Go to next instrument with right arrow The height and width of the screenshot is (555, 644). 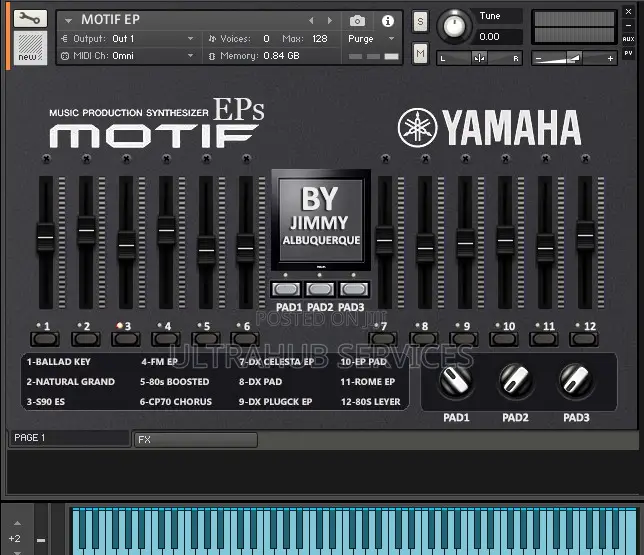(329, 20)
